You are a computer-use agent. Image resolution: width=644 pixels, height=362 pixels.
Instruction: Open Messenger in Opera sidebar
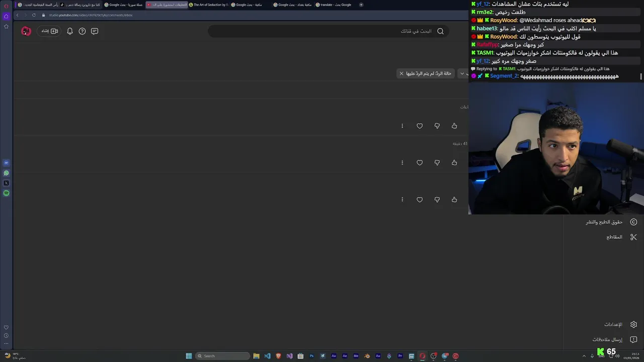[x=6, y=163]
